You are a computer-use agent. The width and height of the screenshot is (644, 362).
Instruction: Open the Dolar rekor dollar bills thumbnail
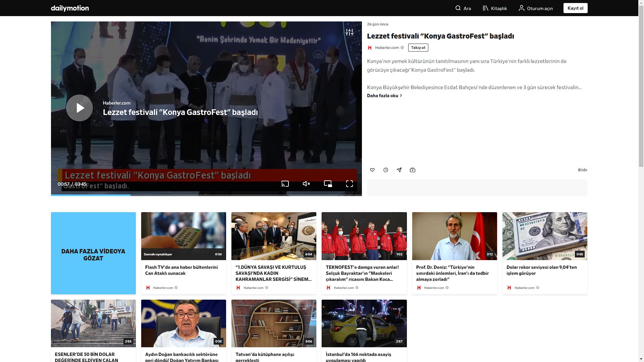[x=545, y=236]
